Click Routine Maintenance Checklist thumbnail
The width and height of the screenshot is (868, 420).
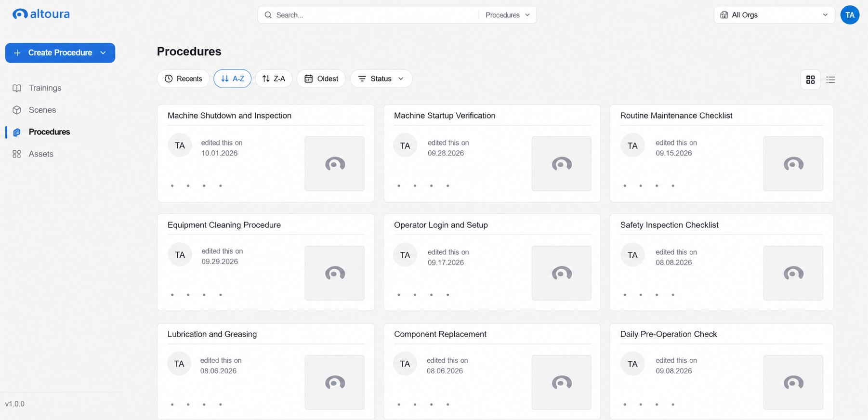793,164
